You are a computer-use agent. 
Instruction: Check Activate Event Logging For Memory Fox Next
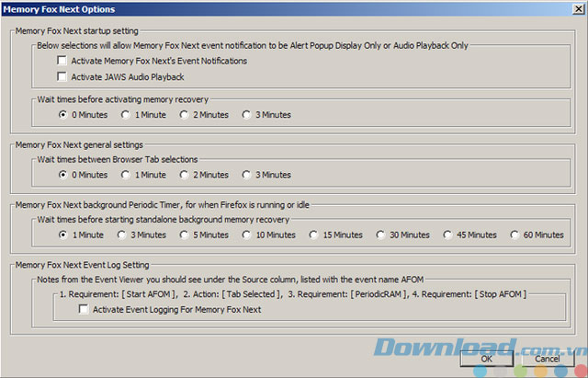pos(84,309)
